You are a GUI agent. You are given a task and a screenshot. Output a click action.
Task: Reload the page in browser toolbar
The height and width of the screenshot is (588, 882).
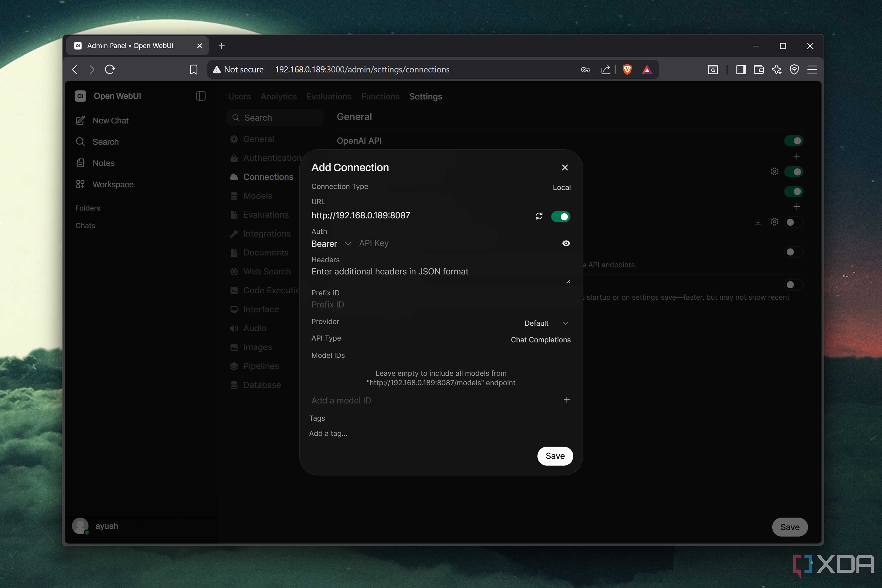click(x=110, y=69)
